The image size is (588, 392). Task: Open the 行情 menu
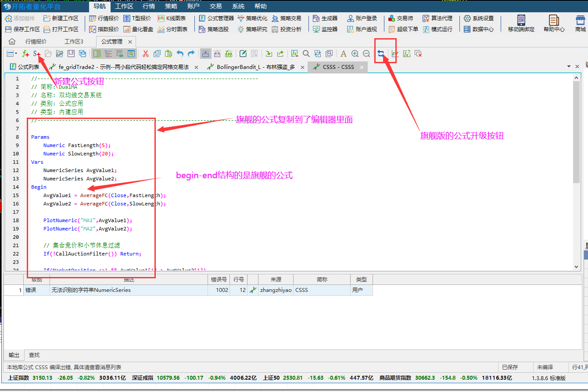click(x=149, y=6)
